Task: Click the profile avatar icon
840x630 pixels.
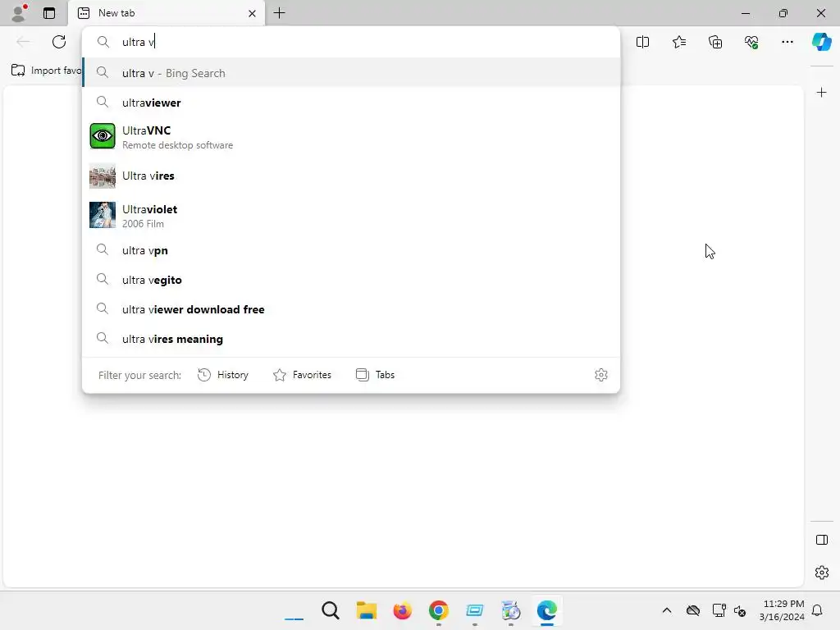Action: pyautogui.click(x=19, y=13)
